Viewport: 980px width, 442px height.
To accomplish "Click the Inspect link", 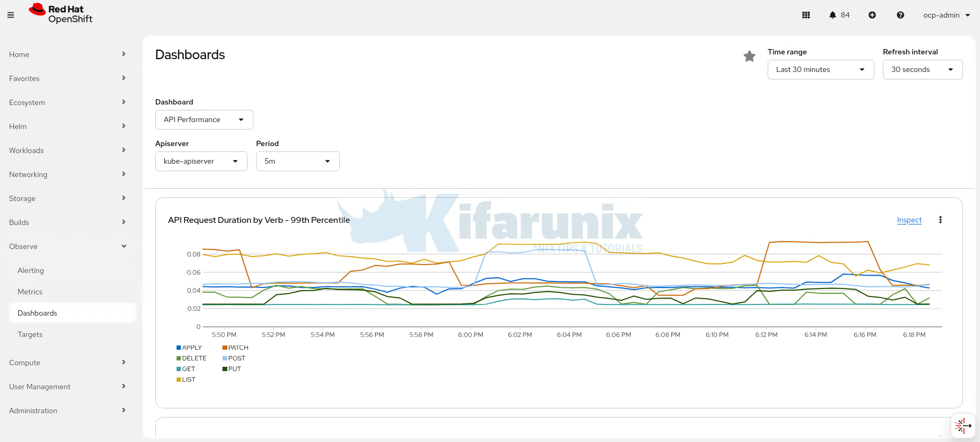I will [x=909, y=220].
